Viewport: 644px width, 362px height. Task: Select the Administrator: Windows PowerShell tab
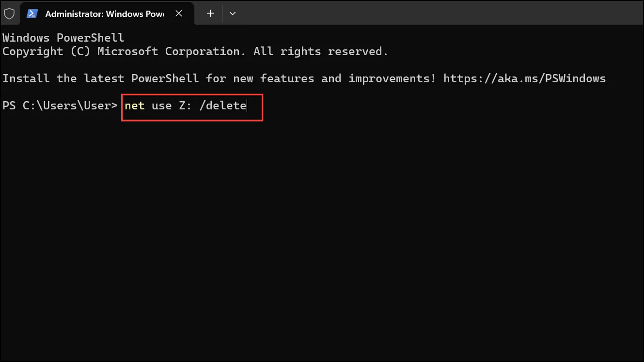105,14
